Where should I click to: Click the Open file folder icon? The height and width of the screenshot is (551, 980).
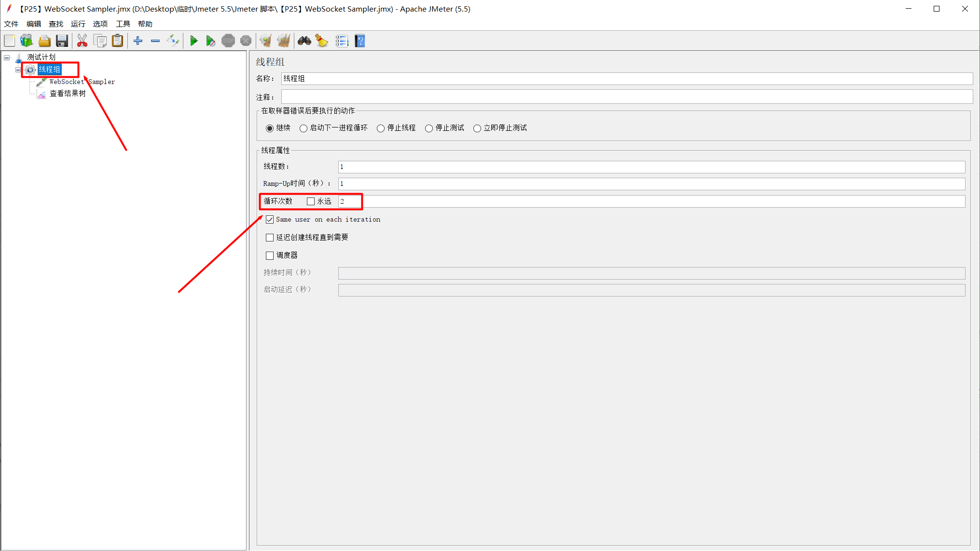coord(44,41)
